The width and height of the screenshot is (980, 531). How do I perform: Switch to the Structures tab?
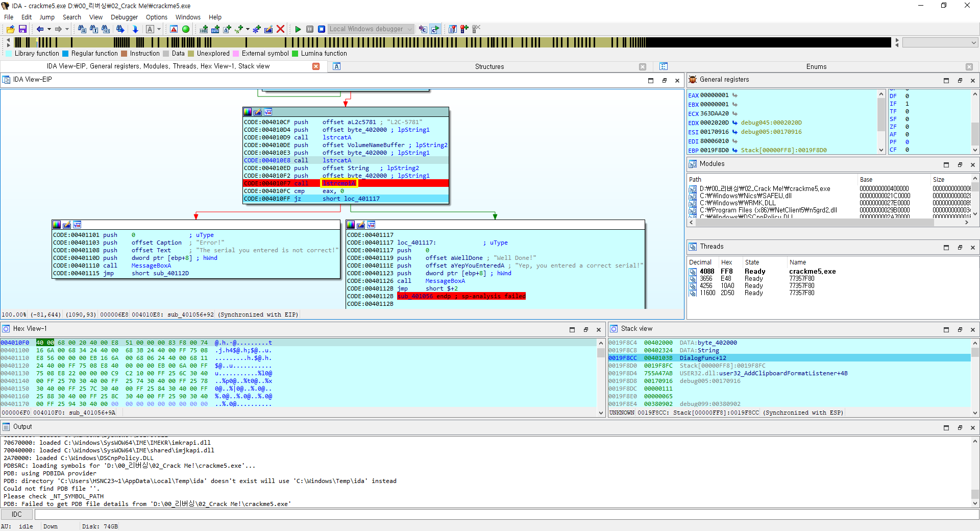(489, 66)
